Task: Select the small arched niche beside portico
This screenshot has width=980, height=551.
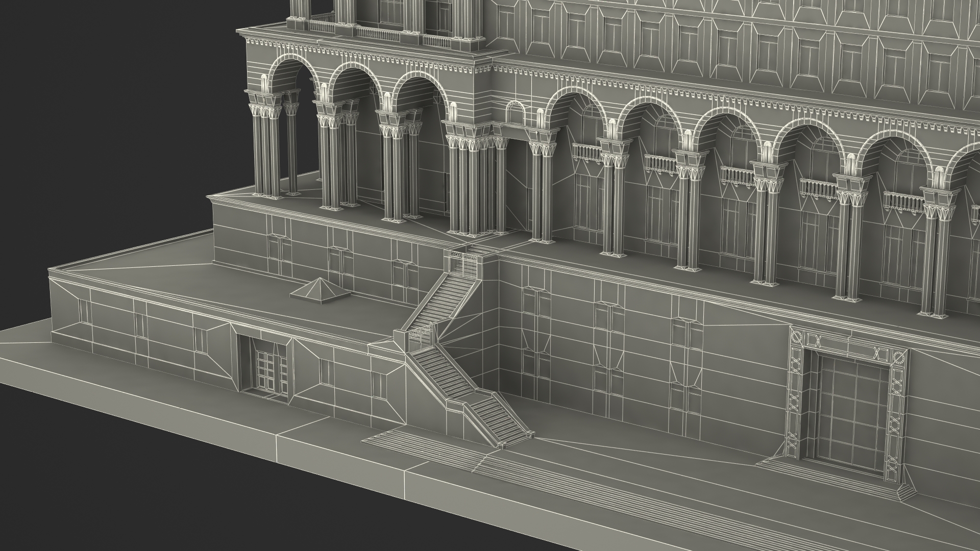Action: coord(515,112)
